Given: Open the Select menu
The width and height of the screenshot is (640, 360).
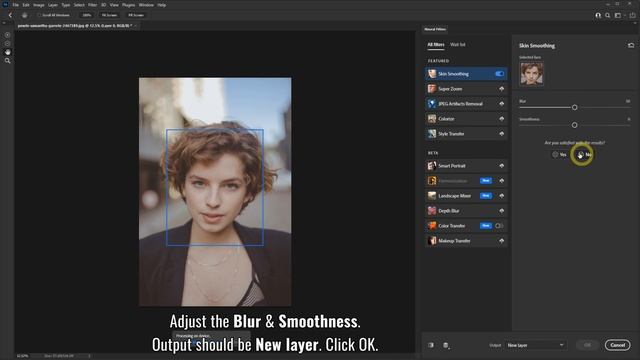Looking at the screenshot, I should pos(79,5).
